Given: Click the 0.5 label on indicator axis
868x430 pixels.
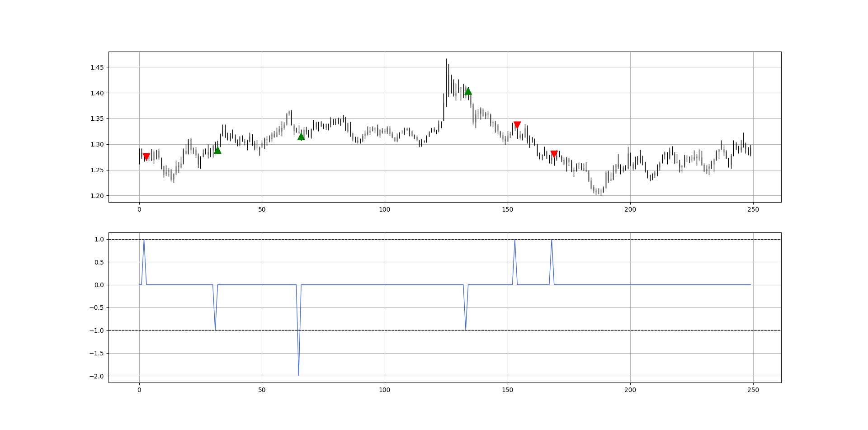Looking at the screenshot, I should 99,262.
